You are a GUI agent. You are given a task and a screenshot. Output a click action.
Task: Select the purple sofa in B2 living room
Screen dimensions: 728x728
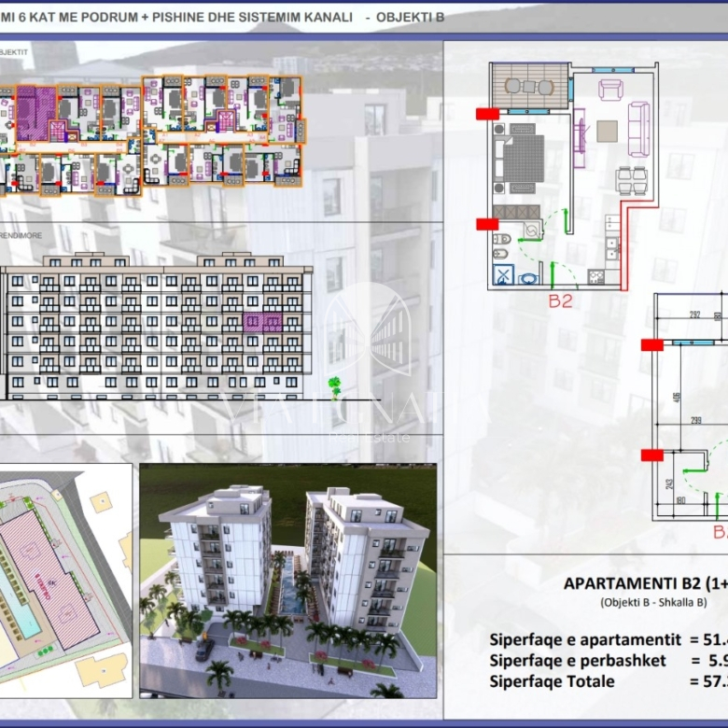pyautogui.click(x=639, y=130)
